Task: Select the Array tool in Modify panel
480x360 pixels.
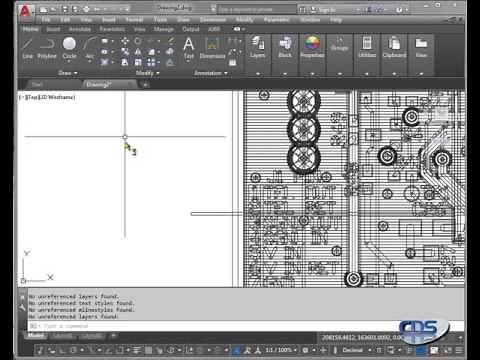Action: point(151,62)
